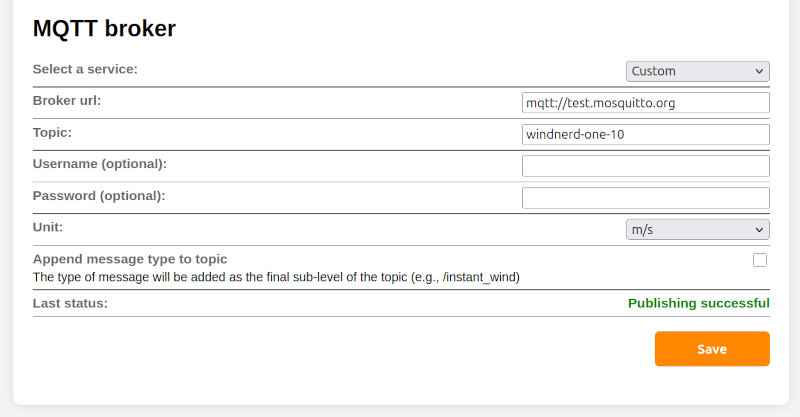Click into the Topic text field
800x417 pixels.
click(x=645, y=134)
